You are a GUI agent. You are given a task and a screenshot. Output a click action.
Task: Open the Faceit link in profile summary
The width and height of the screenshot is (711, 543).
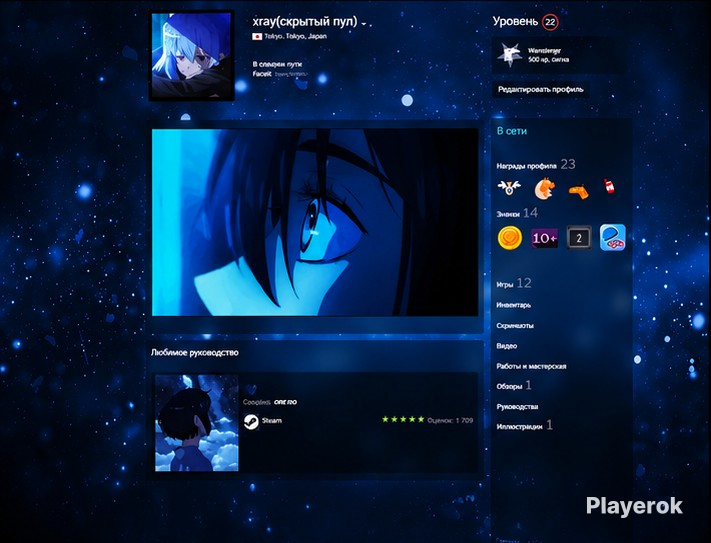(x=262, y=74)
